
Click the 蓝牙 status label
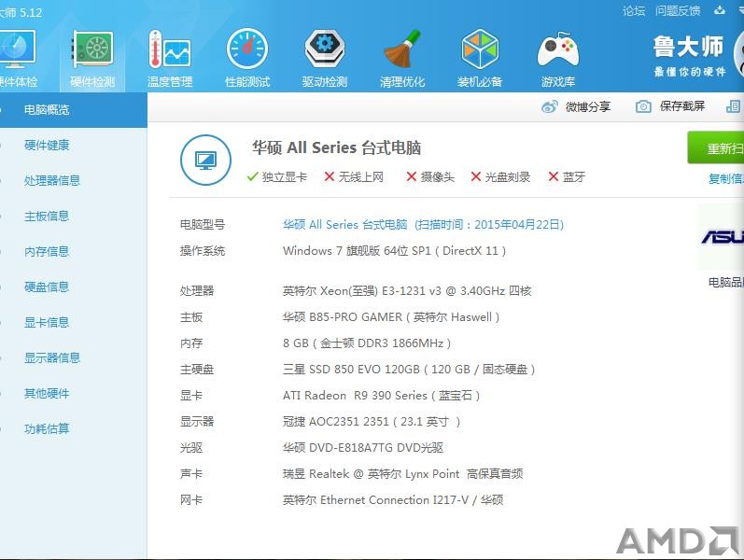574,177
